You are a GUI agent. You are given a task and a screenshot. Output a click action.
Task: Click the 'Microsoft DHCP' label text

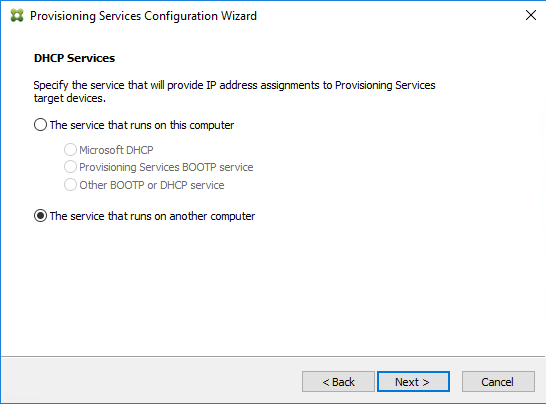[116, 150]
